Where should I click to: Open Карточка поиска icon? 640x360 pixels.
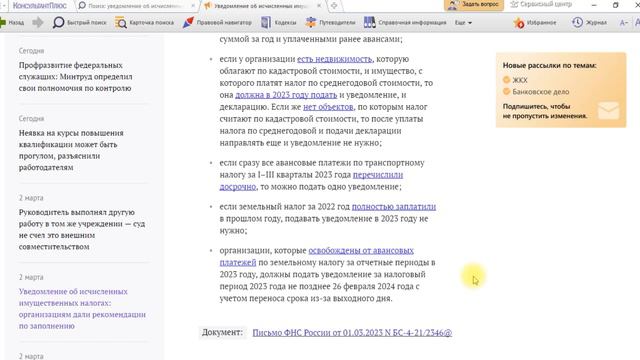tap(121, 22)
